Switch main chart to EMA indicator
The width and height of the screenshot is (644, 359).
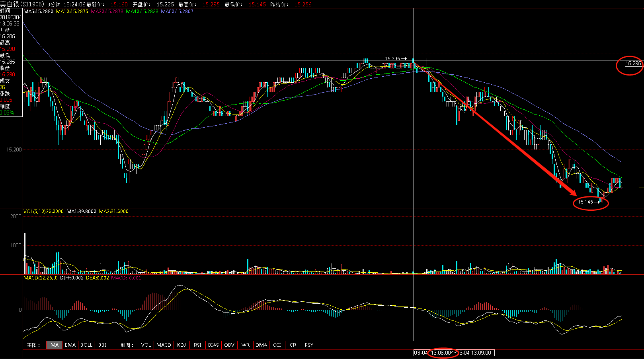(x=70, y=345)
